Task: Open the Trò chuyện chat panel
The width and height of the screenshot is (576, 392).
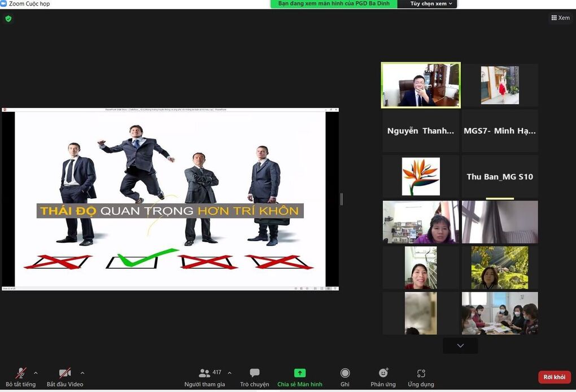Action: pyautogui.click(x=254, y=377)
